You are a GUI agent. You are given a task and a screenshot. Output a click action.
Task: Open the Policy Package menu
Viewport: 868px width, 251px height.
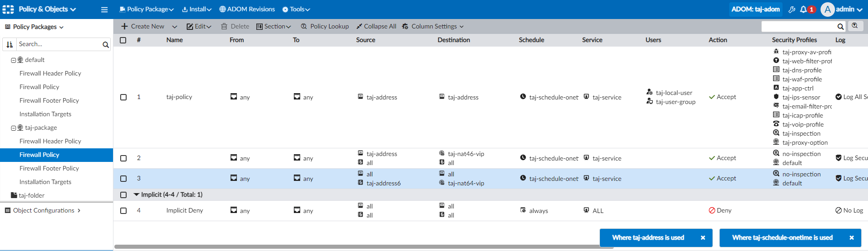146,9
